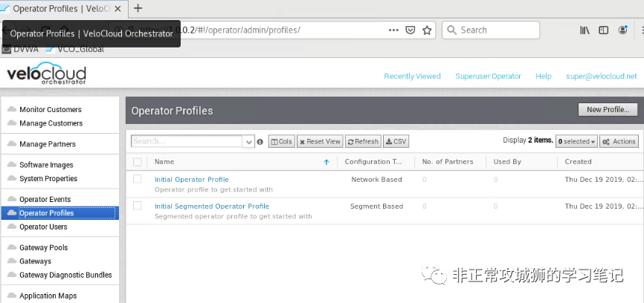
Task: Open System Properties in sidebar
Action: 48,178
